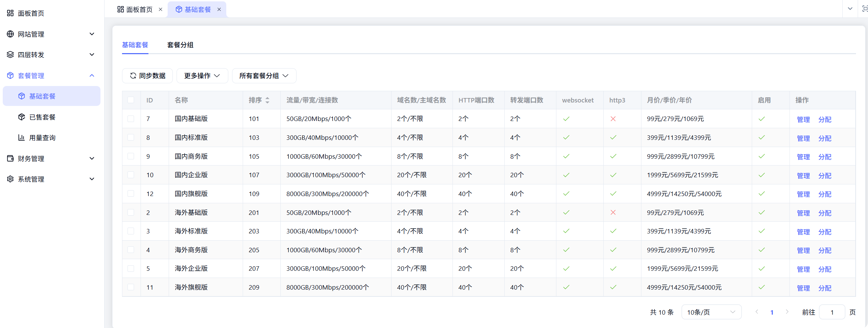Switch to the 套餐分组 tab
The width and height of the screenshot is (868, 328).
click(x=180, y=45)
